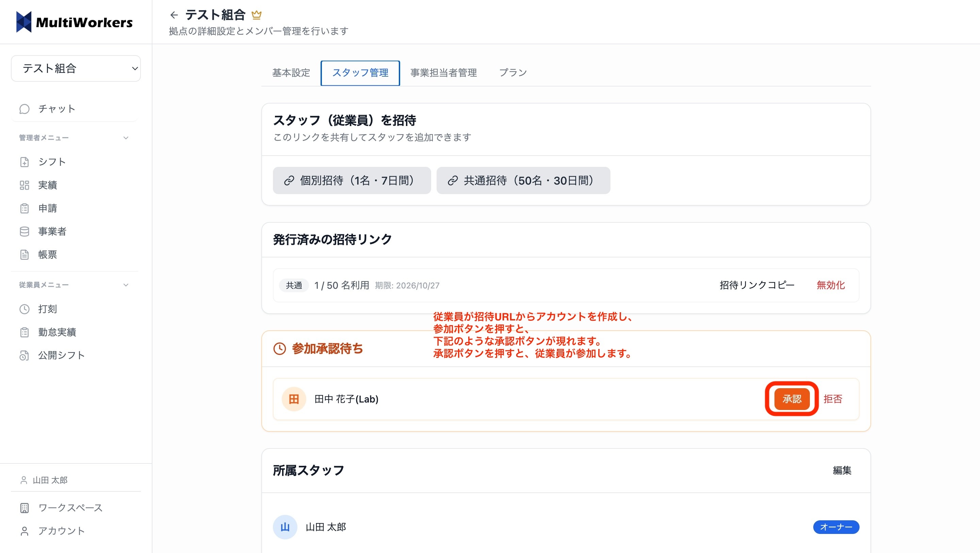Screen dimensions: 980x553
Task: Click the 山 avatar for 山田 太郎
Action: coord(285,527)
